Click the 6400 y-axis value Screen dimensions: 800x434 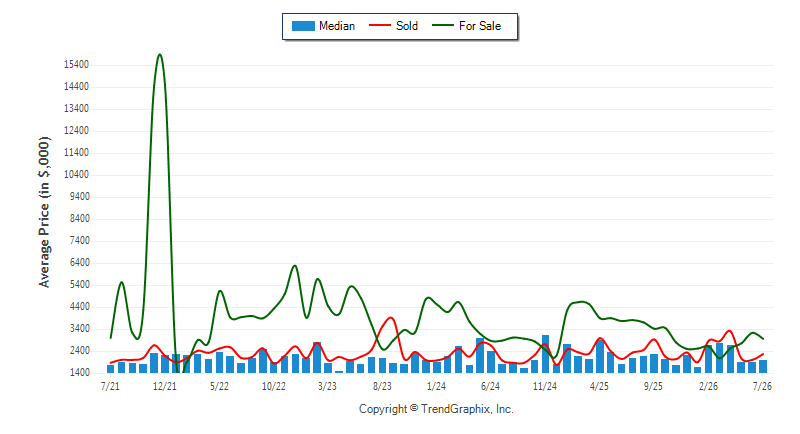[79, 263]
